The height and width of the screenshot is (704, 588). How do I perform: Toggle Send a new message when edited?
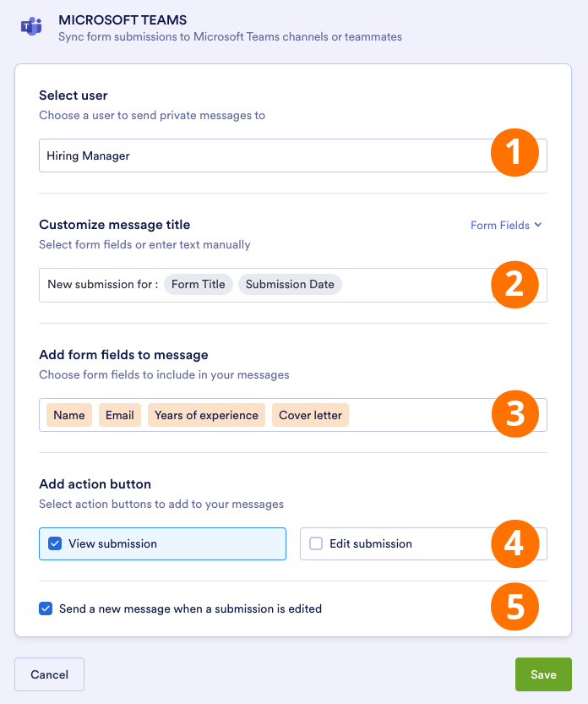[x=45, y=608]
